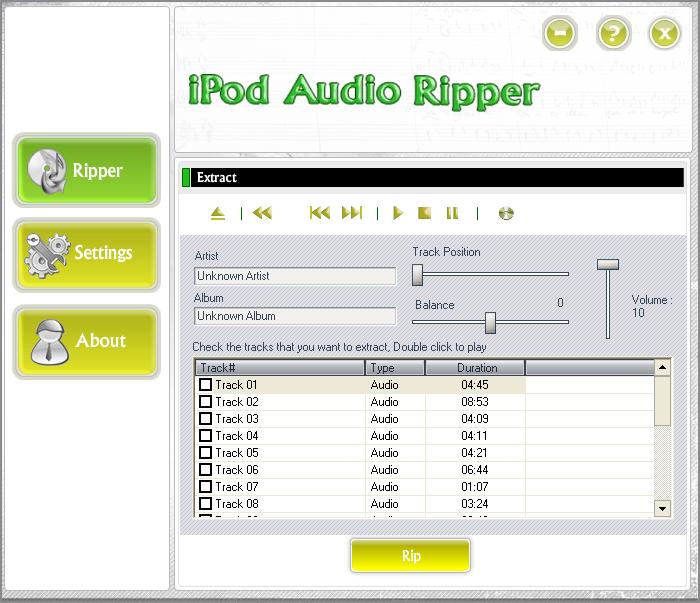Click the track list scrollbar thumb
The image size is (700, 603).
click(662, 400)
